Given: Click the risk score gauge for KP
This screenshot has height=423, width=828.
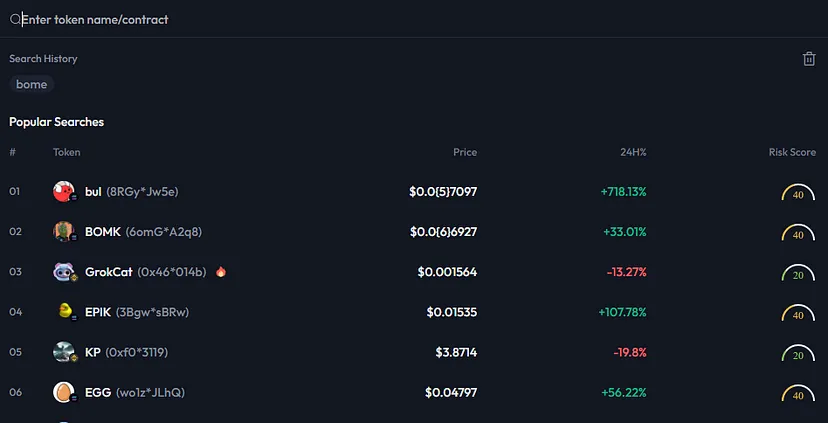Looking at the screenshot, I should pyautogui.click(x=798, y=354).
